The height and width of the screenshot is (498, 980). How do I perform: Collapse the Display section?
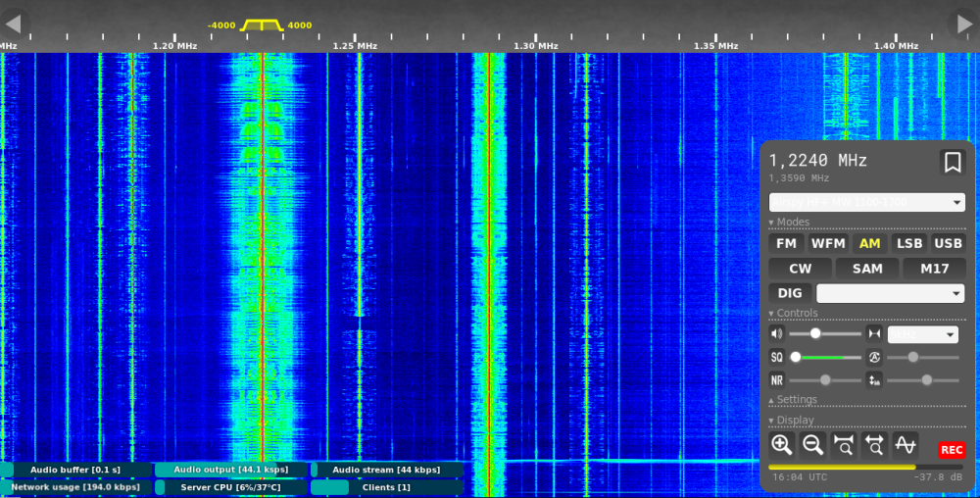[x=794, y=421]
